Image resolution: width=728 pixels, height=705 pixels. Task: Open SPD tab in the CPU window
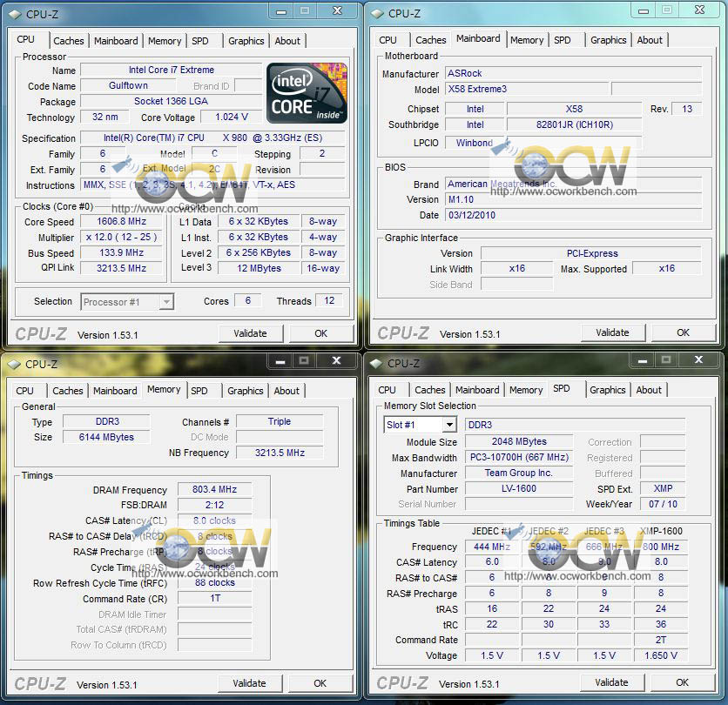200,41
